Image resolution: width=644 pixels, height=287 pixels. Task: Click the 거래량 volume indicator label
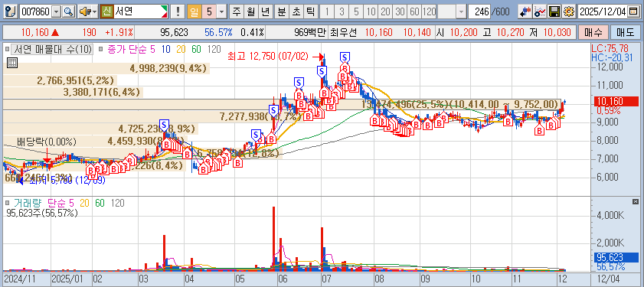pos(28,202)
